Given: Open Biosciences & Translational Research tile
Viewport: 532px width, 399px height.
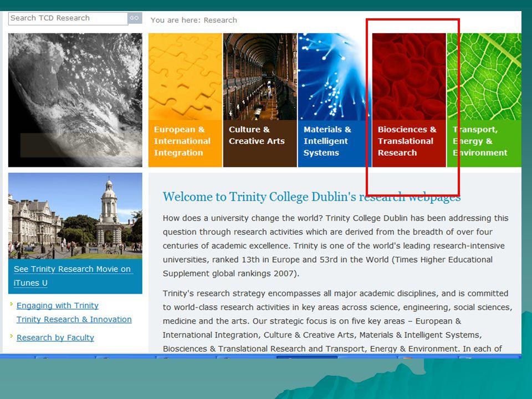Looking at the screenshot, I should pyautogui.click(x=409, y=100).
